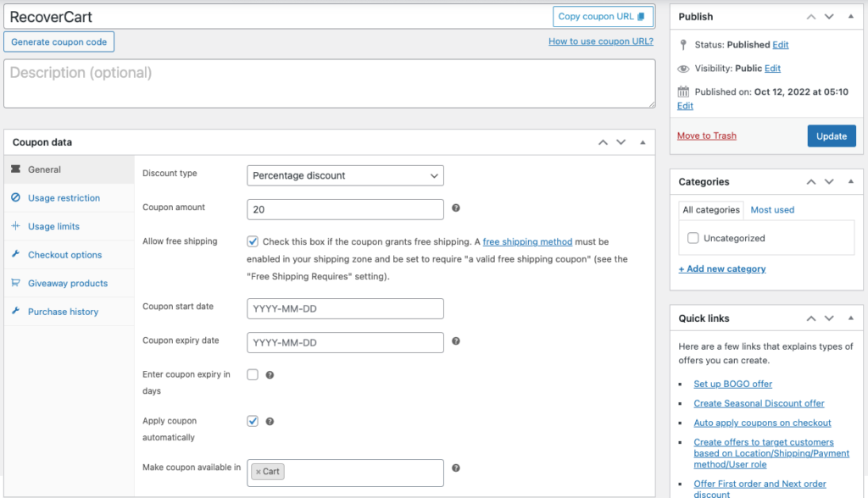Open the Usage limits tab

coord(70,226)
